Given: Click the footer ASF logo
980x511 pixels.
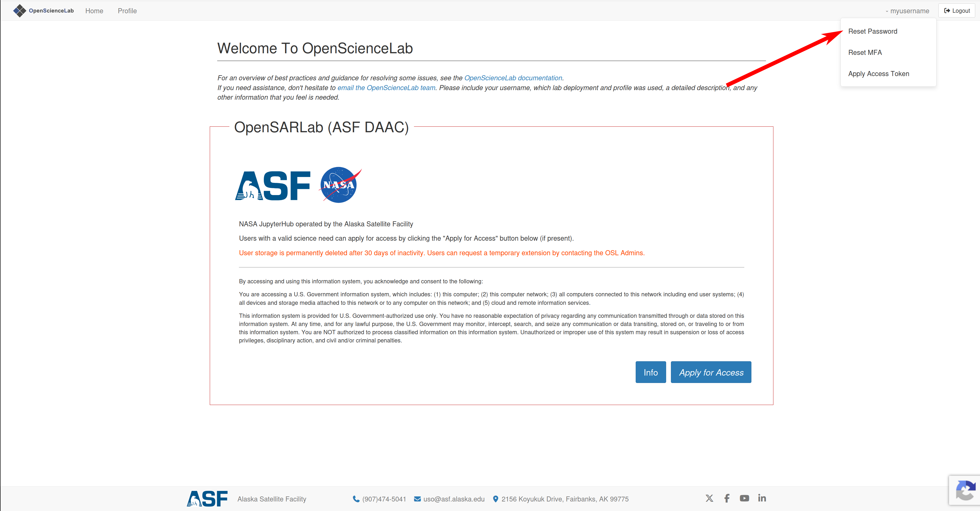Looking at the screenshot, I should coord(207,499).
